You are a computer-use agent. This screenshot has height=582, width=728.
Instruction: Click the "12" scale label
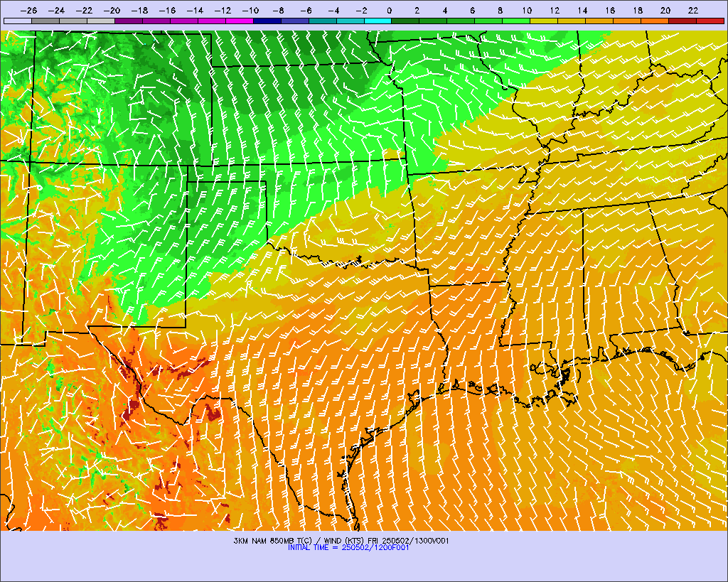tap(555, 11)
